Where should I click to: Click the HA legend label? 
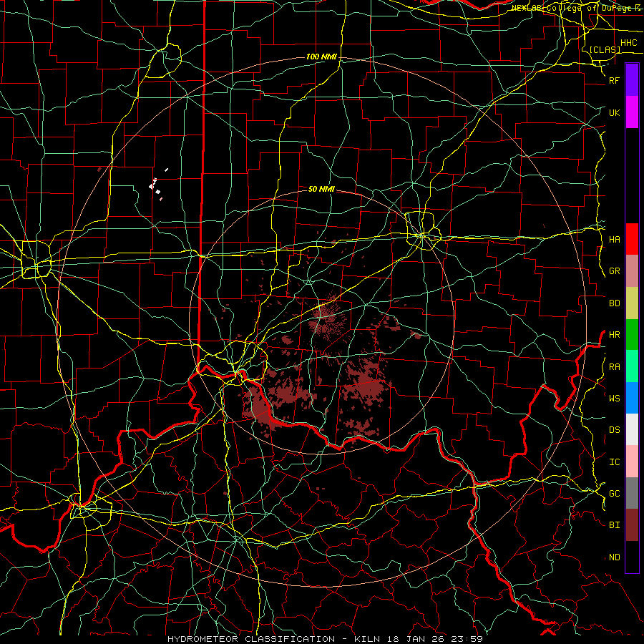coord(615,240)
